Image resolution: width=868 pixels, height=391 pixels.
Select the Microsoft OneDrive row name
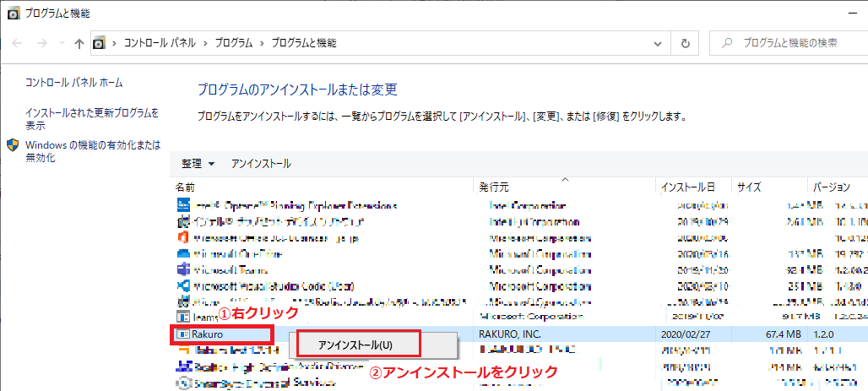click(237, 254)
